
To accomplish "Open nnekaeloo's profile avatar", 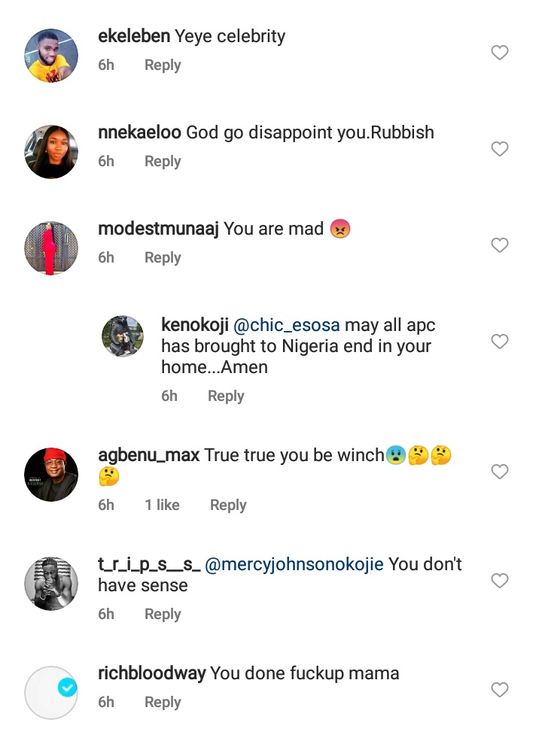I will point(51,151).
